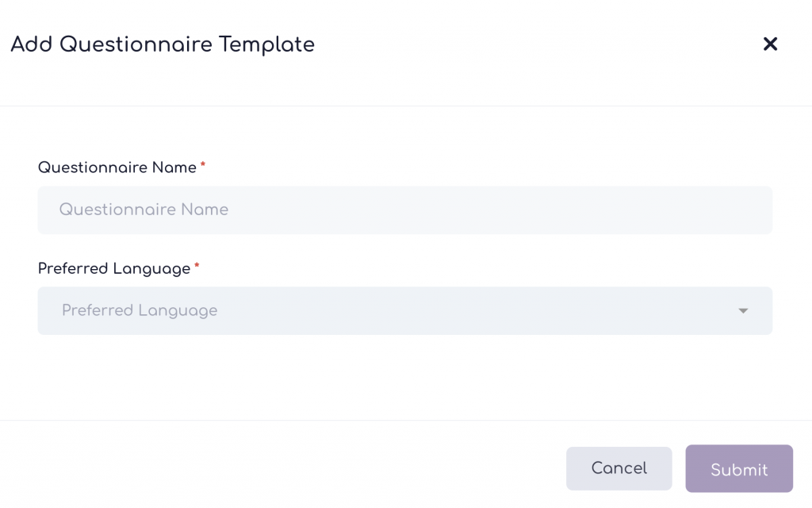Show the language options list
This screenshot has width=812, height=508.
coord(404,310)
